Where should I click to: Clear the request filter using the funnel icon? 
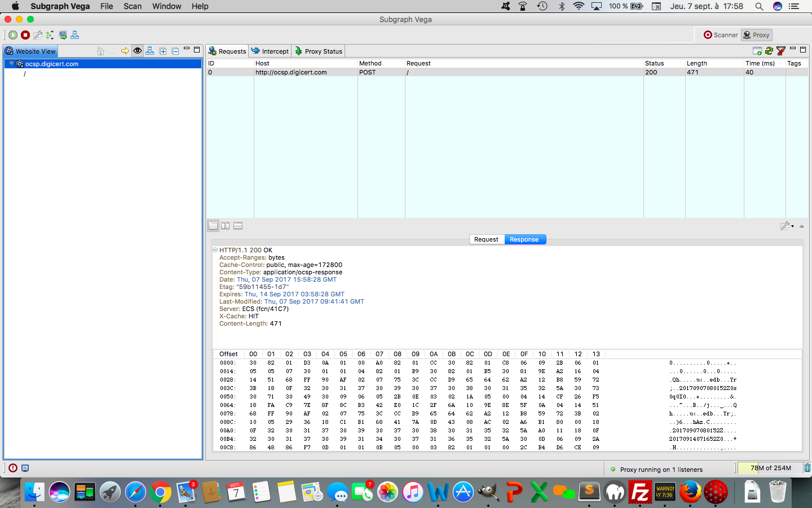(780, 51)
